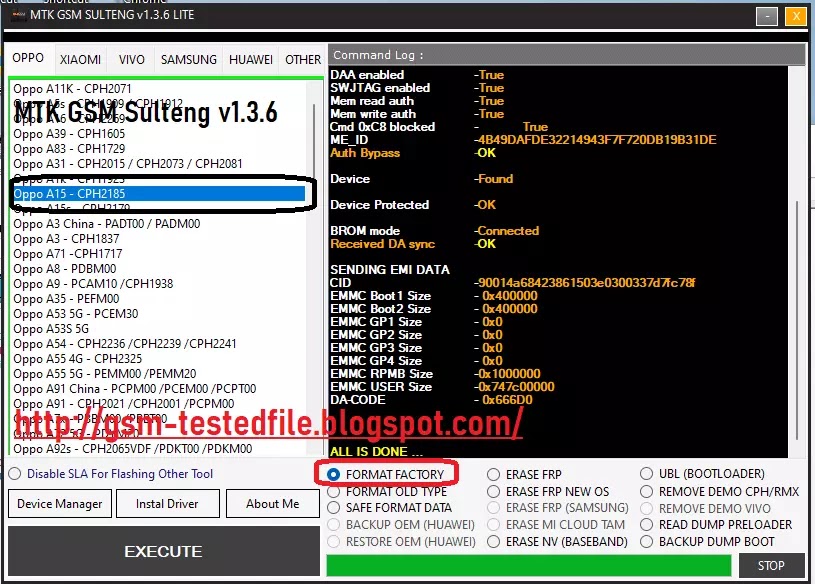815x584 pixels.
Task: Click Received DA sync log line
Action: click(x=413, y=244)
